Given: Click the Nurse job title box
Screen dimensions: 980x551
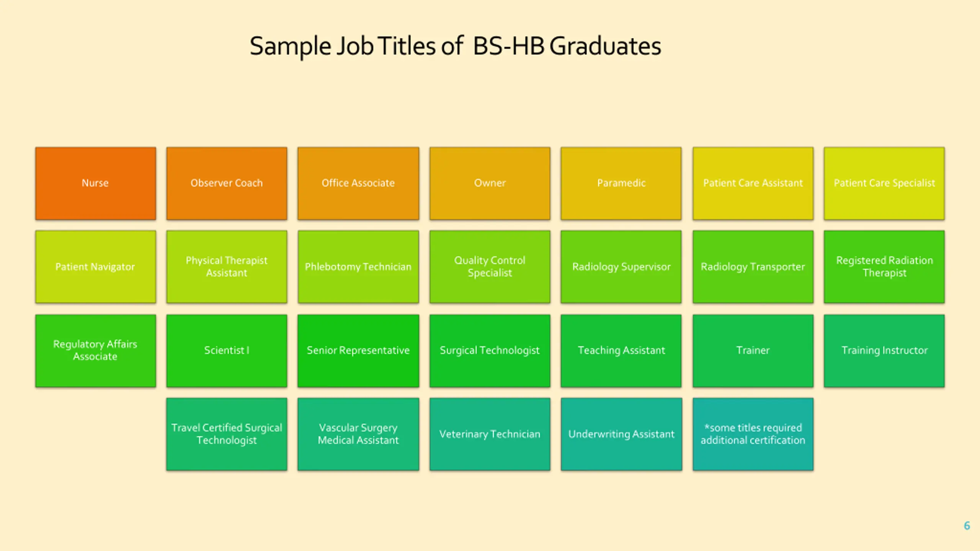Looking at the screenshot, I should [95, 183].
